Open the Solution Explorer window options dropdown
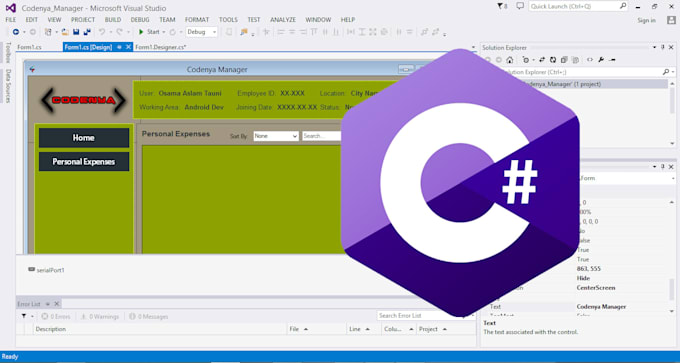Viewport: 680px width, 363px height. tap(654, 47)
